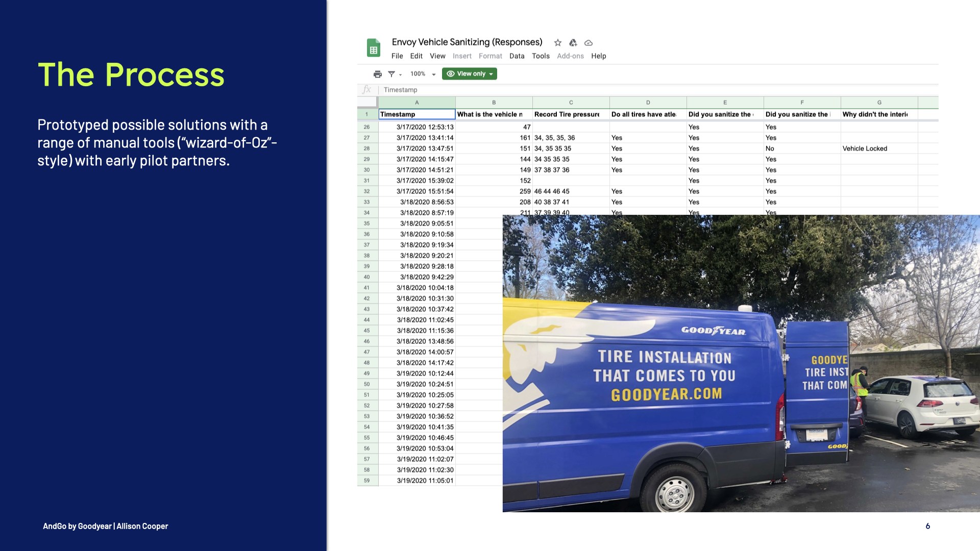The width and height of the screenshot is (980, 551).
Task: Click the 'Why didn't the interi' header cell
Action: coord(879,114)
